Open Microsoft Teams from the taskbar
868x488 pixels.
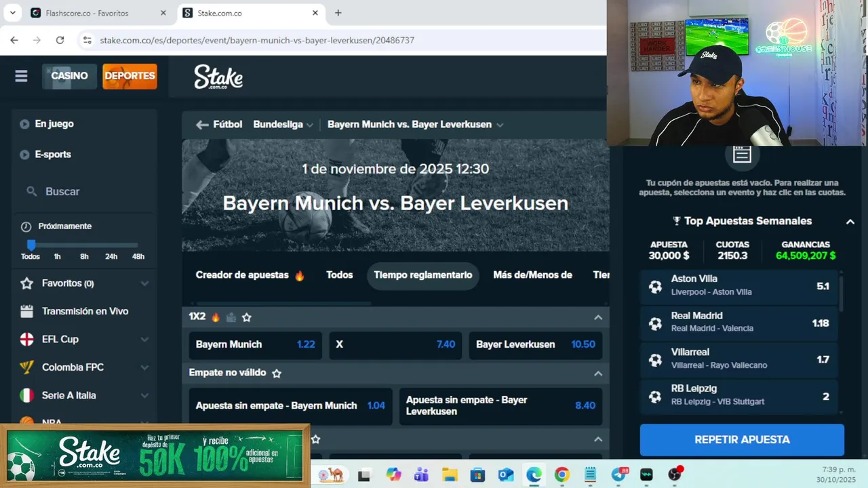tap(421, 474)
